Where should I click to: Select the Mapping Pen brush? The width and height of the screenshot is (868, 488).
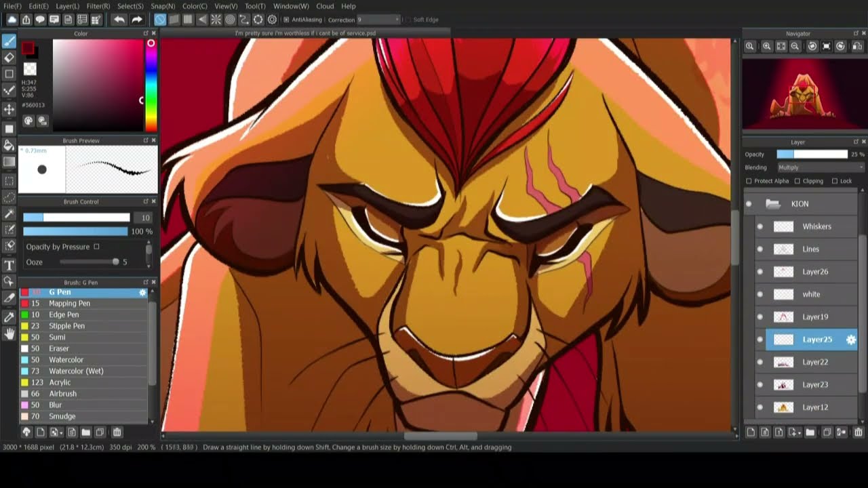click(x=83, y=304)
